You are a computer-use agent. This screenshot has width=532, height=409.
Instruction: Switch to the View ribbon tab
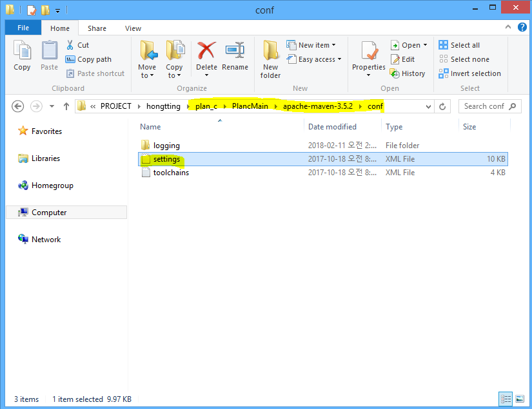pyautogui.click(x=133, y=28)
